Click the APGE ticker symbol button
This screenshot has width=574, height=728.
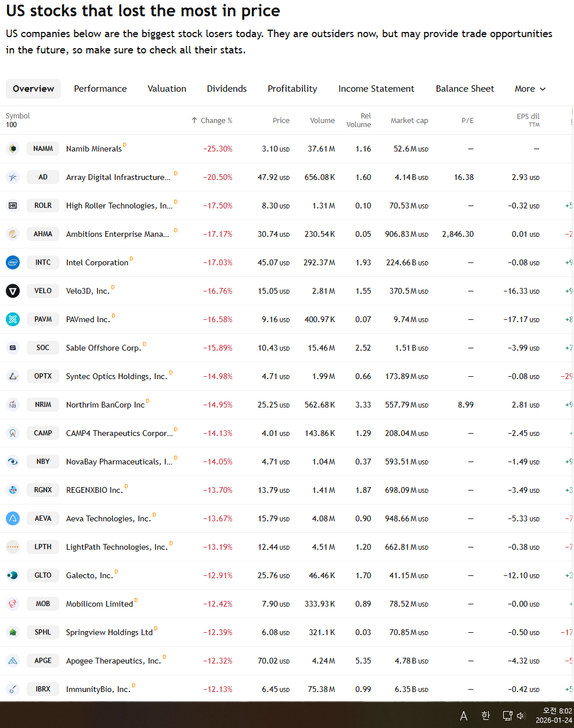[43, 661]
